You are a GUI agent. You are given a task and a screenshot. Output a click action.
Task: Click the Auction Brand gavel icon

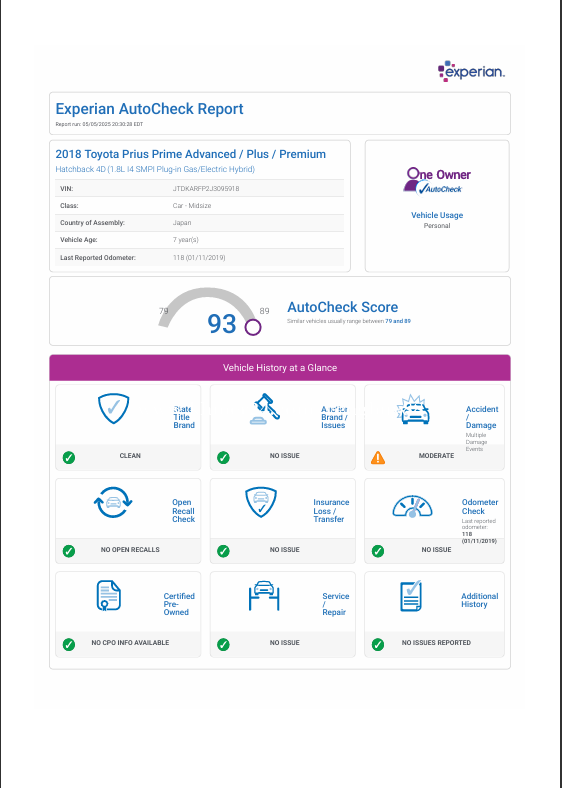(x=264, y=409)
